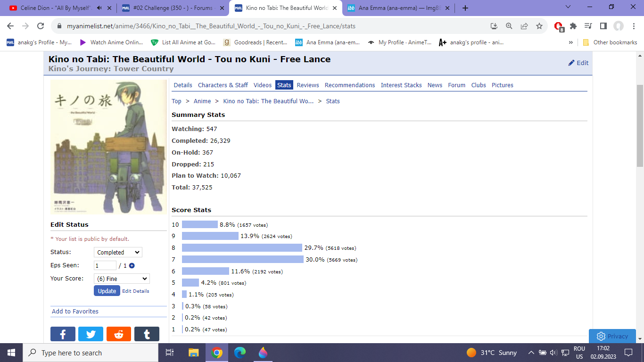644x362 pixels.
Task: Switch to Celine Dion browser tab
Action: pos(57,8)
